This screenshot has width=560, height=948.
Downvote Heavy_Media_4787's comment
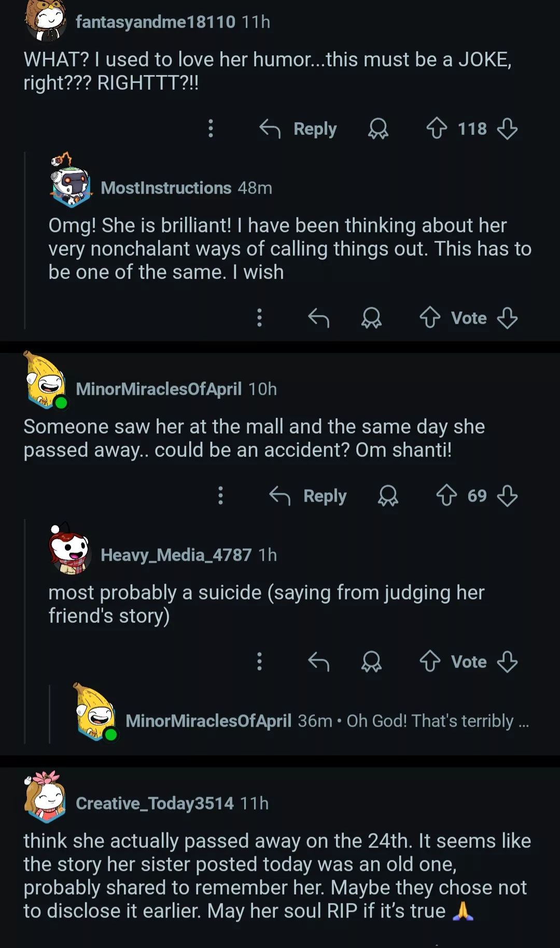[507, 662]
